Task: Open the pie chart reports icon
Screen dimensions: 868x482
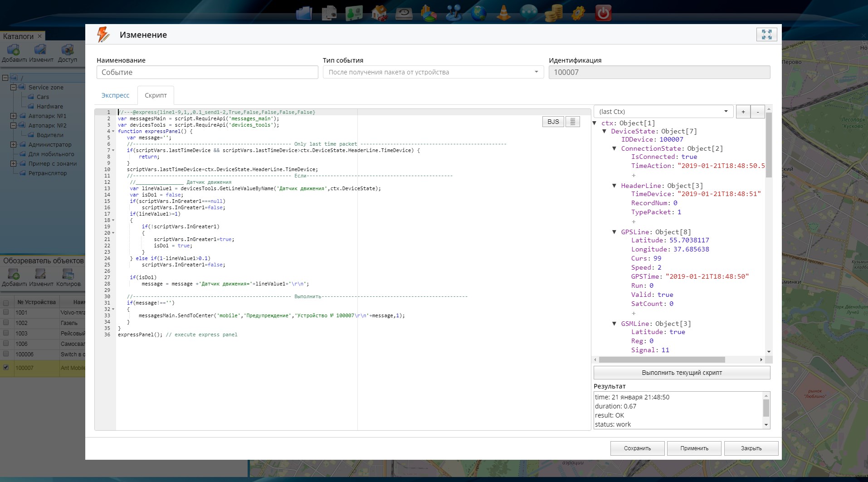Action: pos(429,13)
